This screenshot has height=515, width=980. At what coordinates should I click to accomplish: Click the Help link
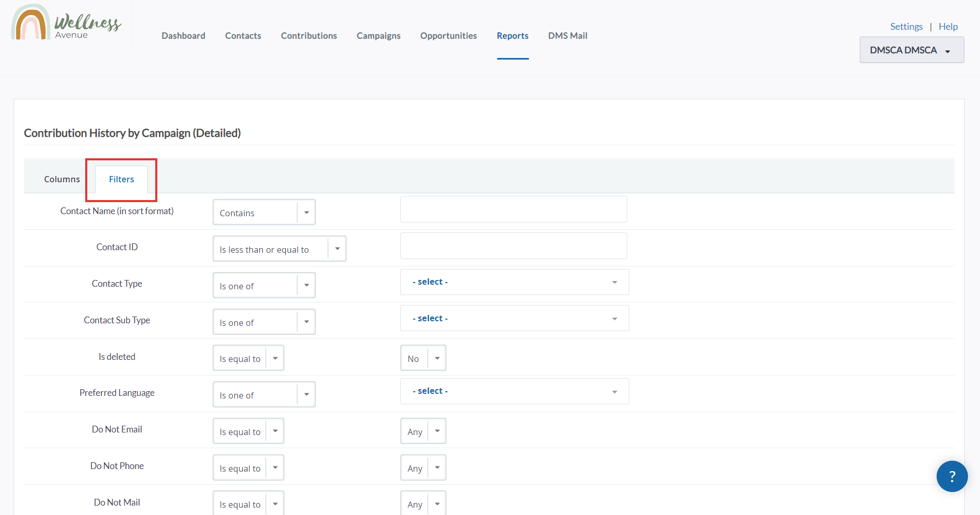[948, 27]
